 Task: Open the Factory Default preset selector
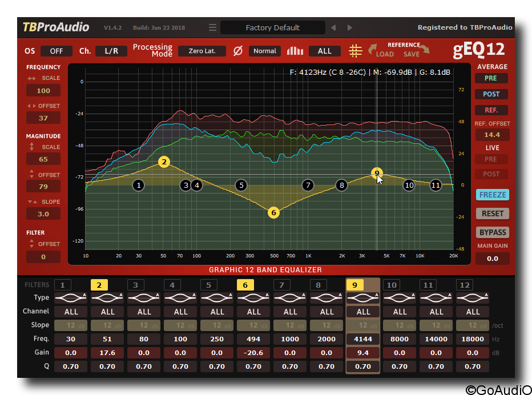tap(272, 27)
